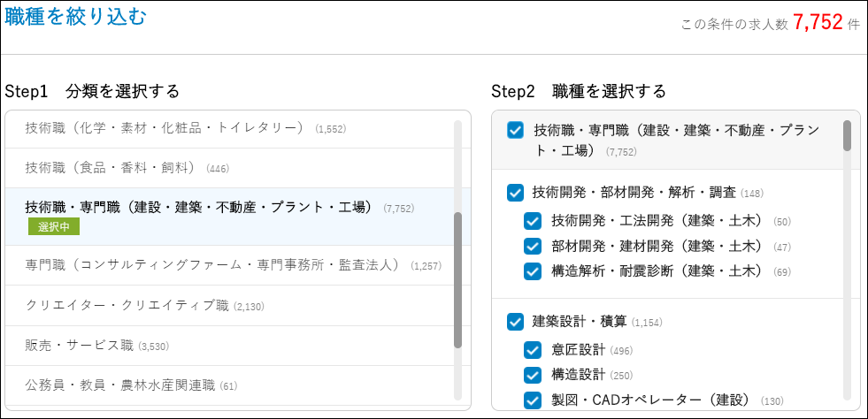Click the 7,752 job count number
This screenshot has width=868, height=419.
point(818,23)
